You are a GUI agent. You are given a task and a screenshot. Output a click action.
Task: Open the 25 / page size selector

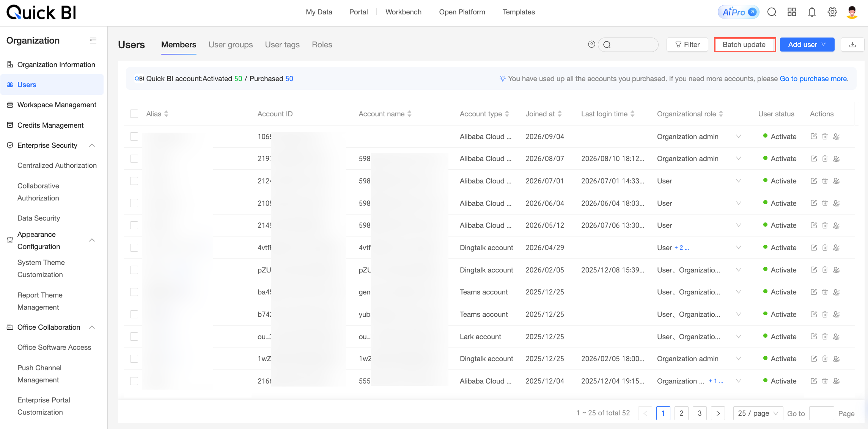(758, 413)
